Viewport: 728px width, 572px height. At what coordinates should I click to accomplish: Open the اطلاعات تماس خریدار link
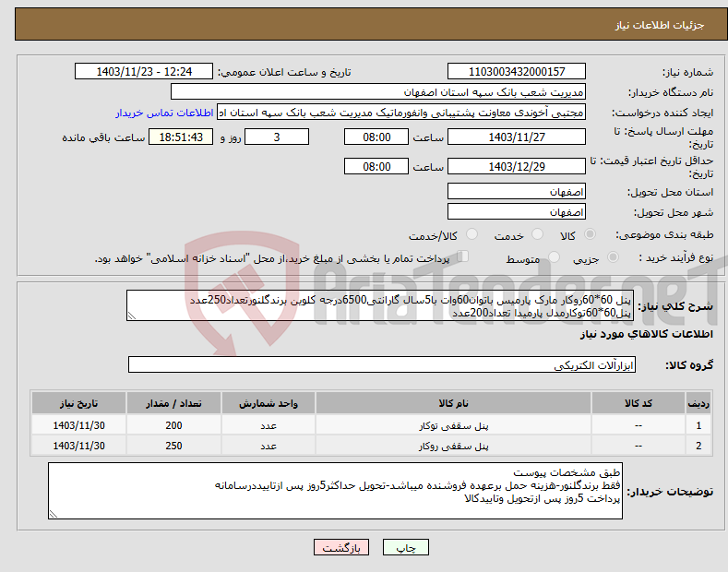click(164, 113)
